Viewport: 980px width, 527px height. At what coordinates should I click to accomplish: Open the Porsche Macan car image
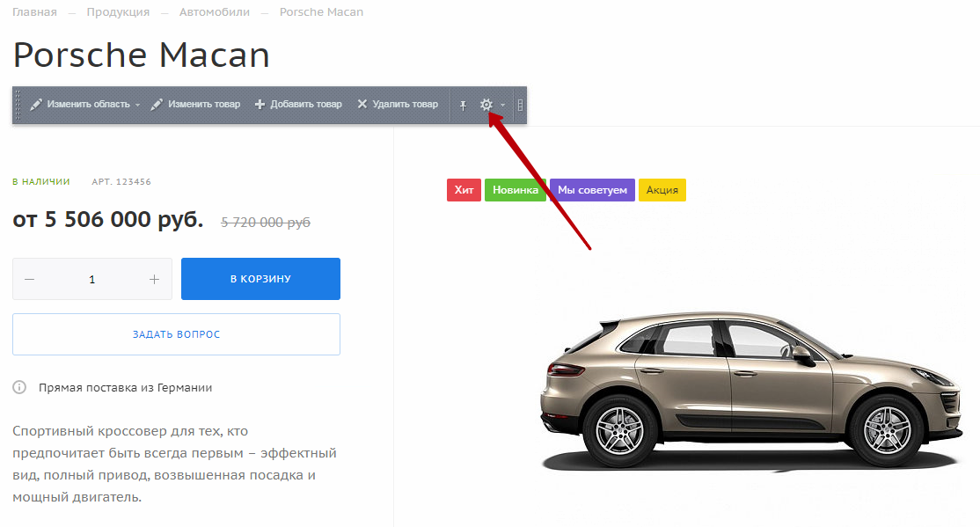751,391
